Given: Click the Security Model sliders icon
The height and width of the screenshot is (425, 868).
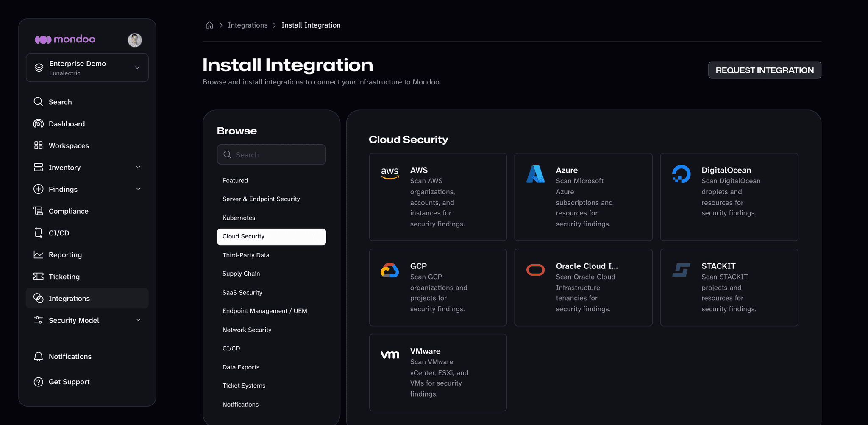Looking at the screenshot, I should [x=38, y=320].
